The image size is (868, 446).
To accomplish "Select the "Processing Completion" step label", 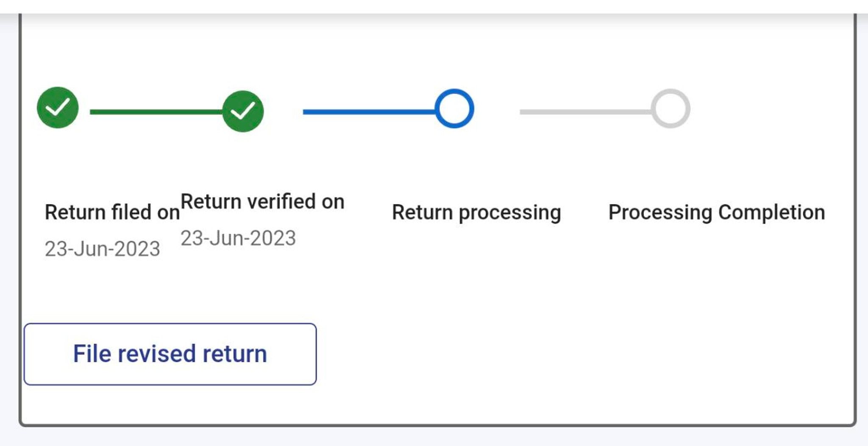I will point(717,212).
